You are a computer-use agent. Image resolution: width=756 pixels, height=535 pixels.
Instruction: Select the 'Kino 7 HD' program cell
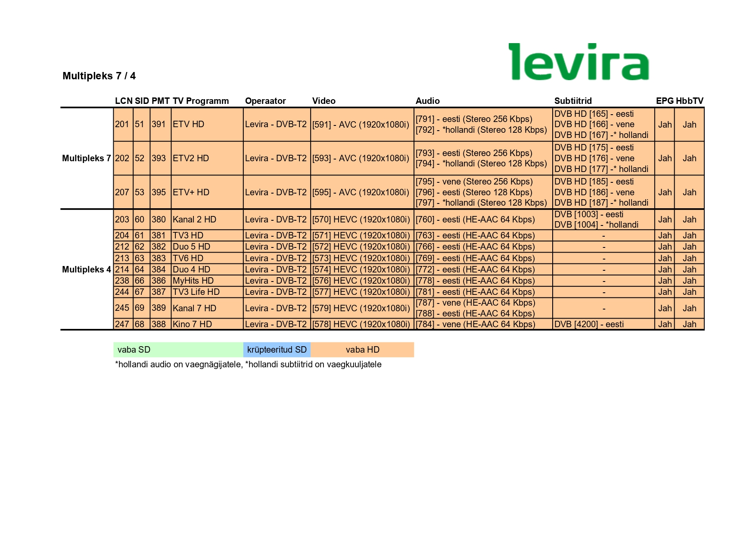coord(207,324)
